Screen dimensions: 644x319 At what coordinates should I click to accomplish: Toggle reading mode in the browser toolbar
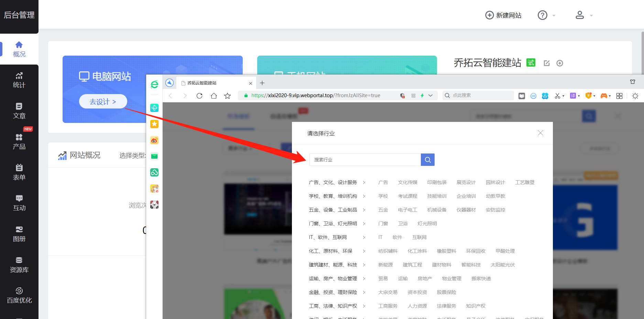pos(522,96)
